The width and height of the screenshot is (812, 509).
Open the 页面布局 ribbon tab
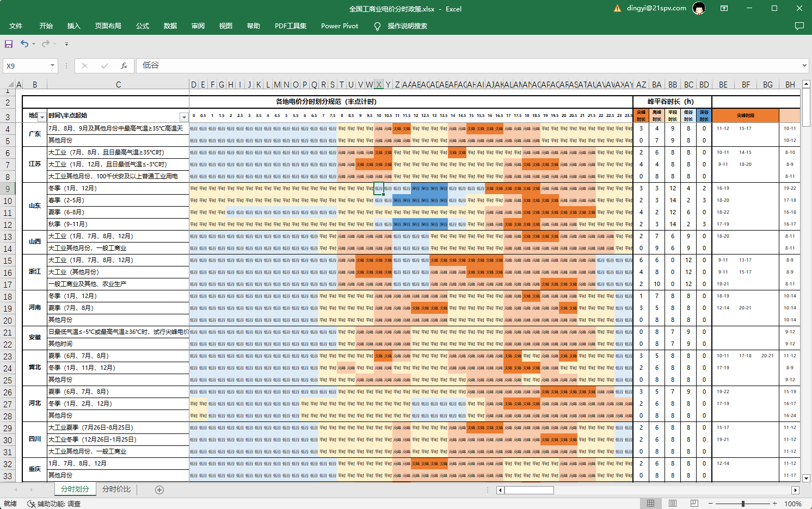[x=108, y=26]
